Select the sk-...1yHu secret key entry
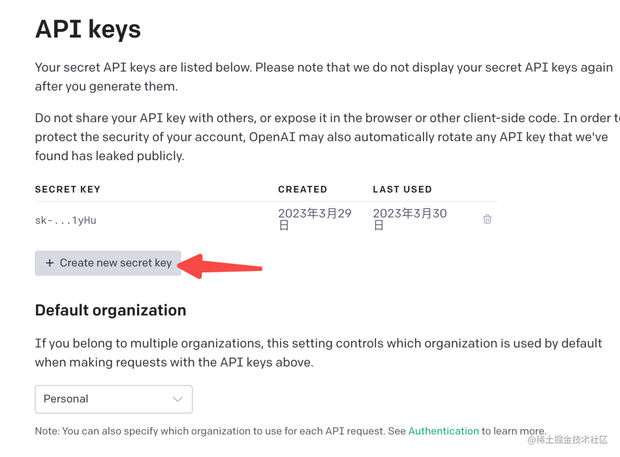 click(x=66, y=220)
